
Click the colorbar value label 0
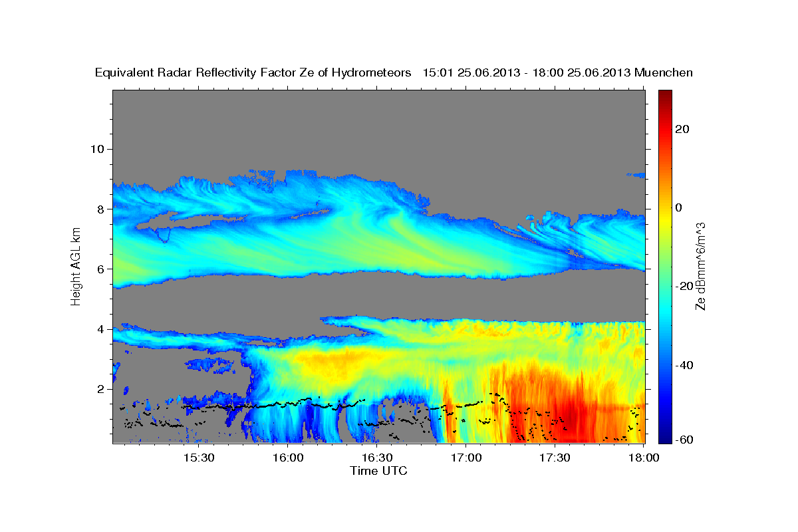tap(679, 207)
